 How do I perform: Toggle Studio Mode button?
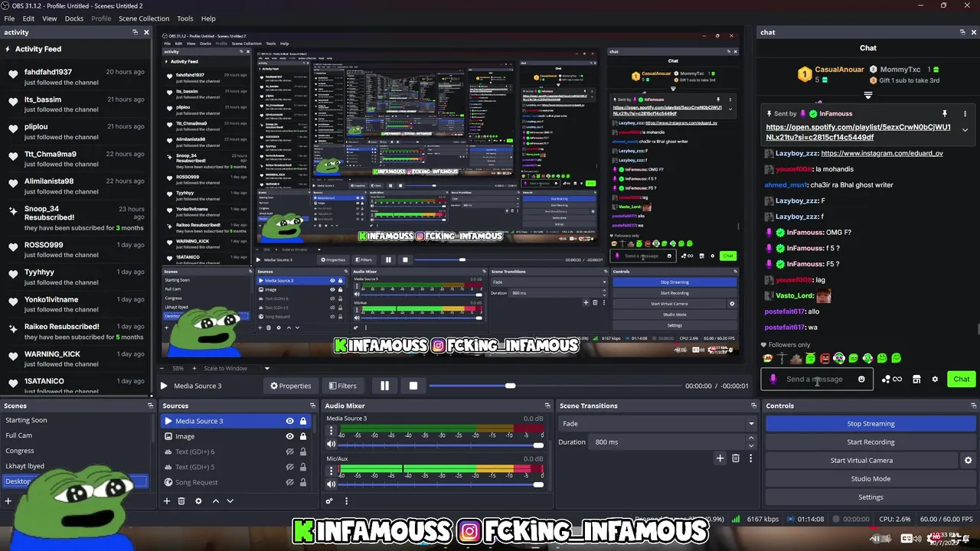[x=871, y=478]
